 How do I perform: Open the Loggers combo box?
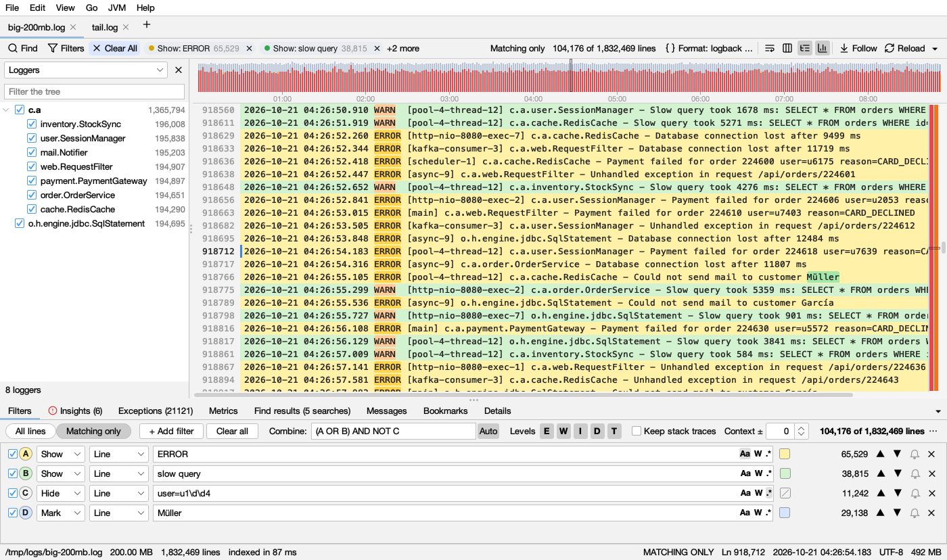(86, 70)
